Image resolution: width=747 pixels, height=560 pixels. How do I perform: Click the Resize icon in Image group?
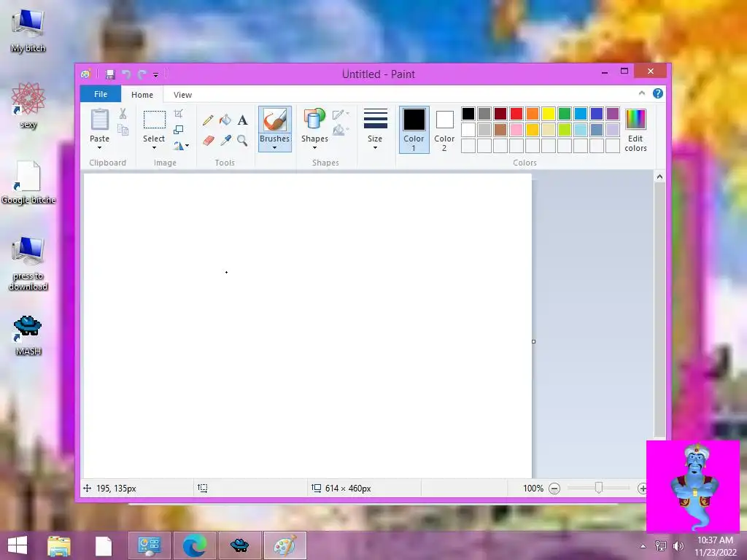pos(178,130)
